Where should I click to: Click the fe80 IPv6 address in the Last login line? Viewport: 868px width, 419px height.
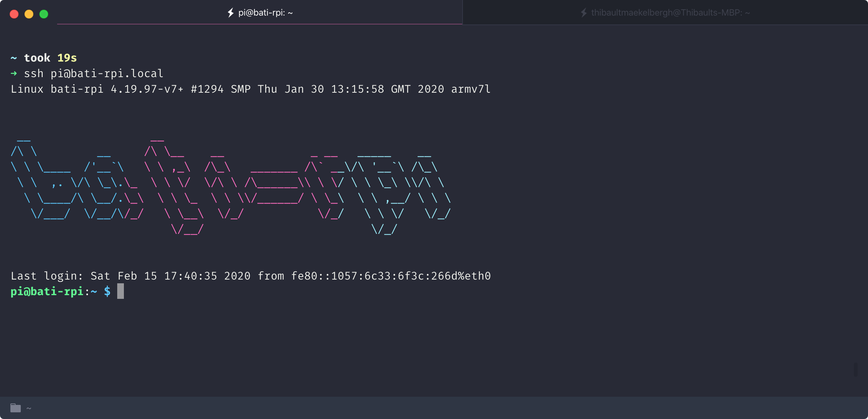pyautogui.click(x=390, y=276)
